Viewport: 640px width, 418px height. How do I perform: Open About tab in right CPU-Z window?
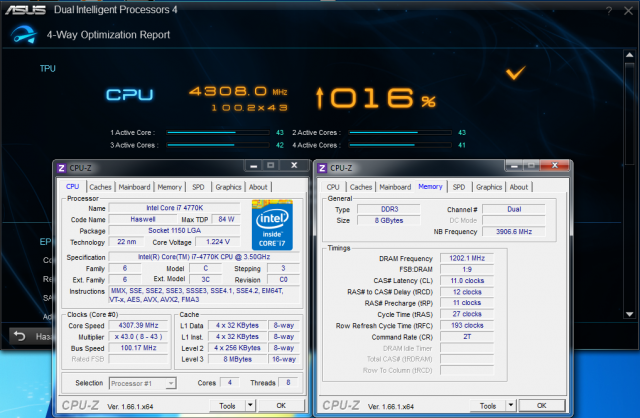click(519, 187)
